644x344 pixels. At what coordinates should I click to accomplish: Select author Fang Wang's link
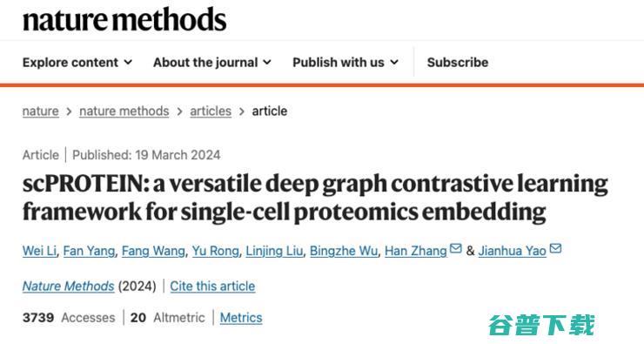pyautogui.click(x=154, y=251)
